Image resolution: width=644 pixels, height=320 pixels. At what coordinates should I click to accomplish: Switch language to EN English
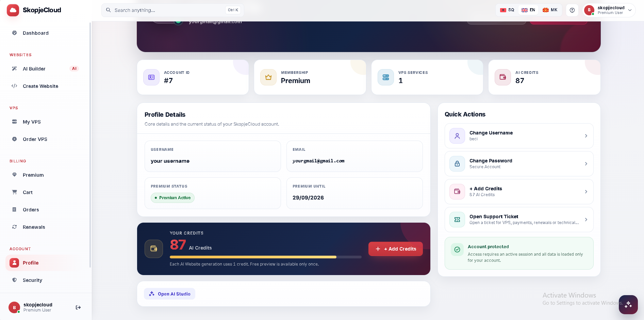tap(528, 10)
